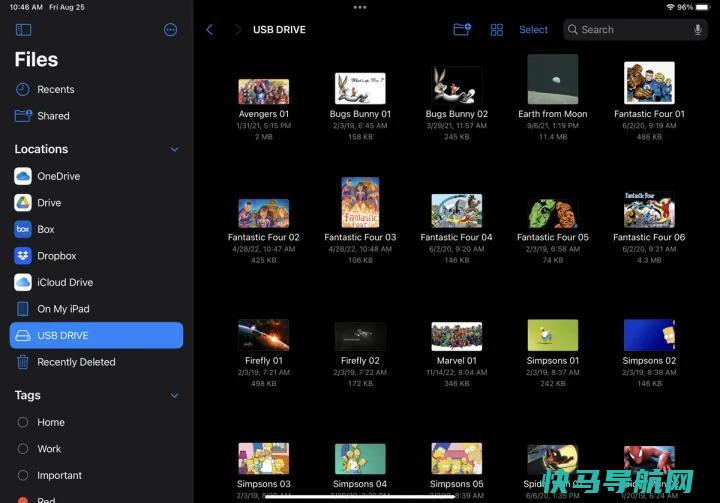
Task: Open Marvel 01 image
Action: (x=456, y=336)
